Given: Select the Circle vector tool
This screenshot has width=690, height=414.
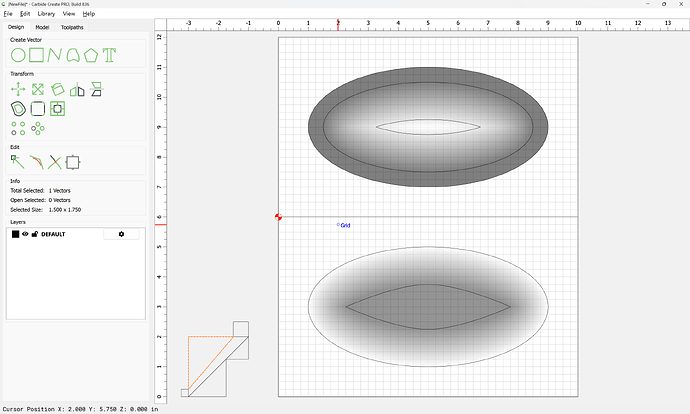Looking at the screenshot, I should point(18,54).
